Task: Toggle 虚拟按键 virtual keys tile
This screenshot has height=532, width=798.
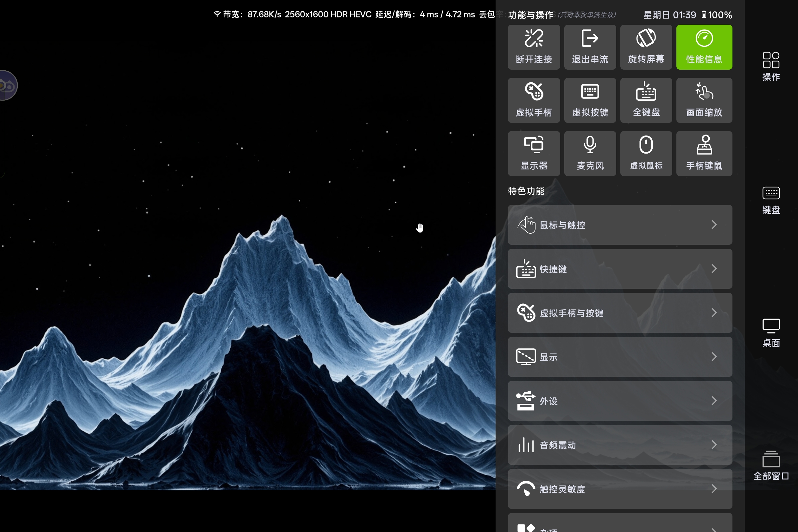Action: point(590,100)
